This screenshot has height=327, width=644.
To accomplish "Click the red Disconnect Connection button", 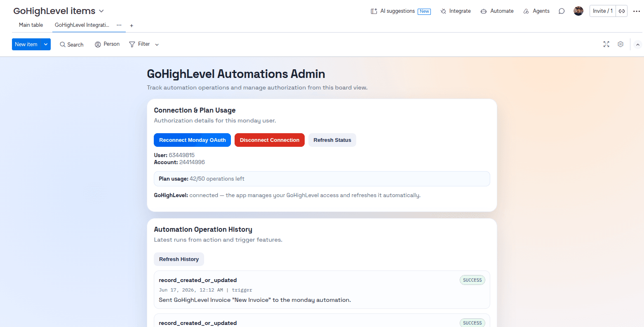I will (270, 140).
